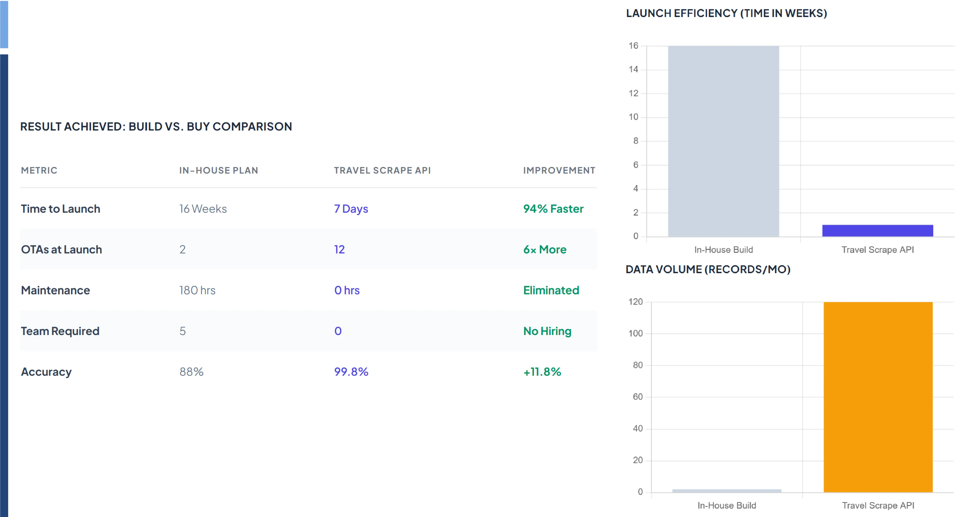Click the METRIC column header

click(39, 170)
